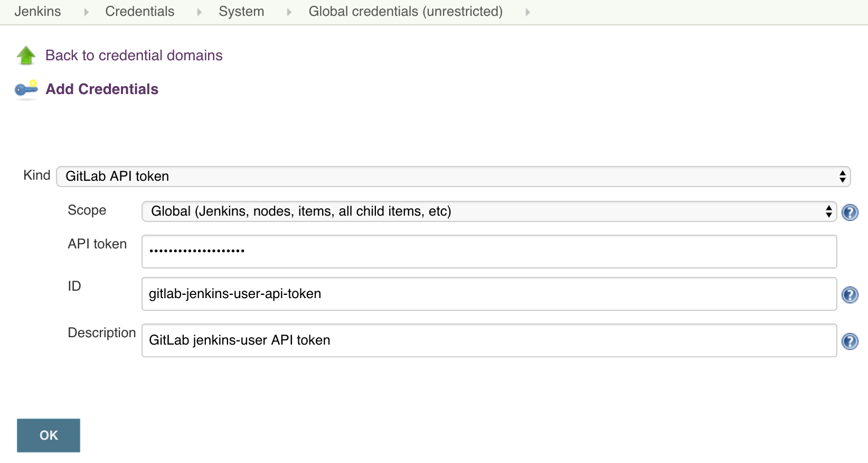Submit the form with the OK button
868x463 pixels.
point(49,436)
